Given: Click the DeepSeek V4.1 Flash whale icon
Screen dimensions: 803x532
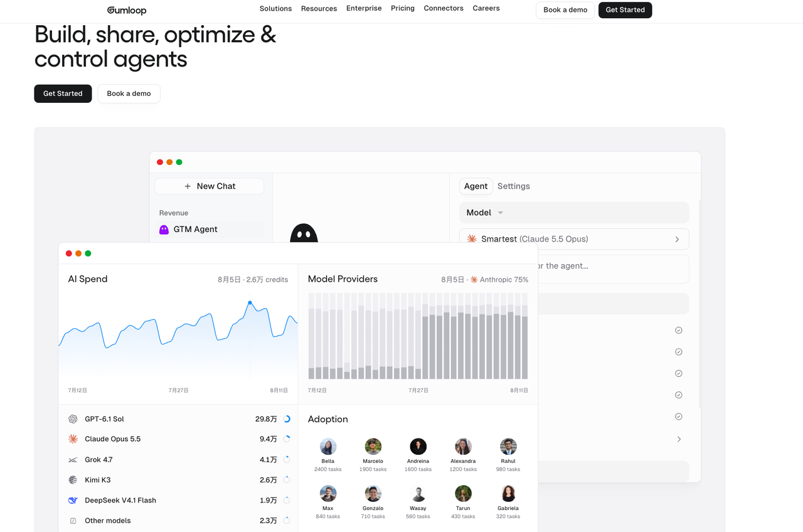Looking at the screenshot, I should click(x=73, y=501).
